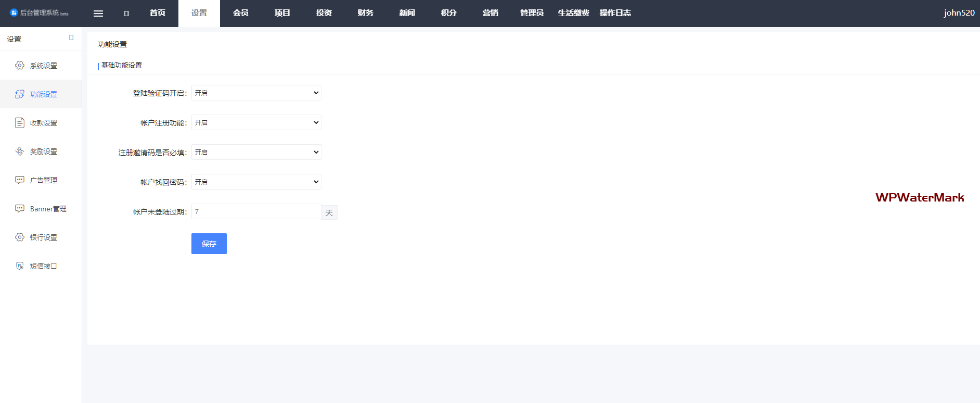Click the 系统设置 gear icon in sidebar
The width and height of the screenshot is (980, 403).
[20, 66]
